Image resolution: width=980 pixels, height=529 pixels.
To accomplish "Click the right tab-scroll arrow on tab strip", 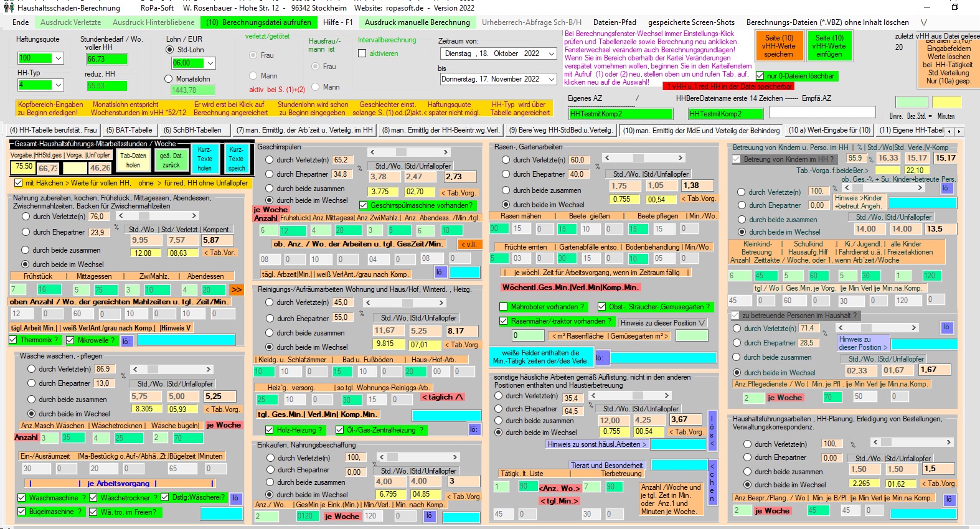I will click(x=959, y=131).
